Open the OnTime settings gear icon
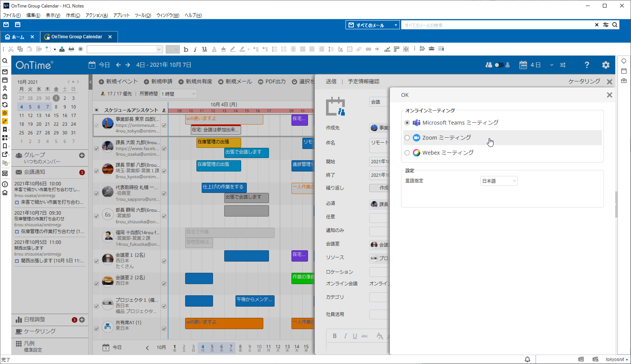 click(x=606, y=65)
